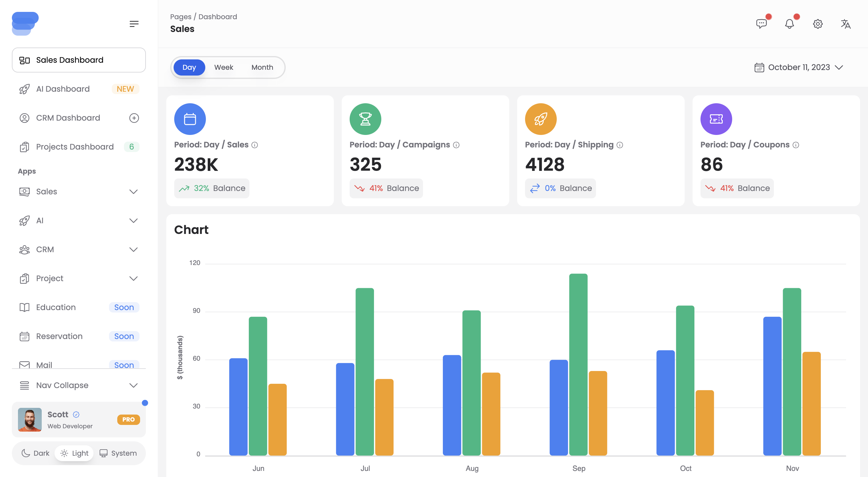Click Scott's profile avatar thumbnail
868x477 pixels.
(30, 420)
